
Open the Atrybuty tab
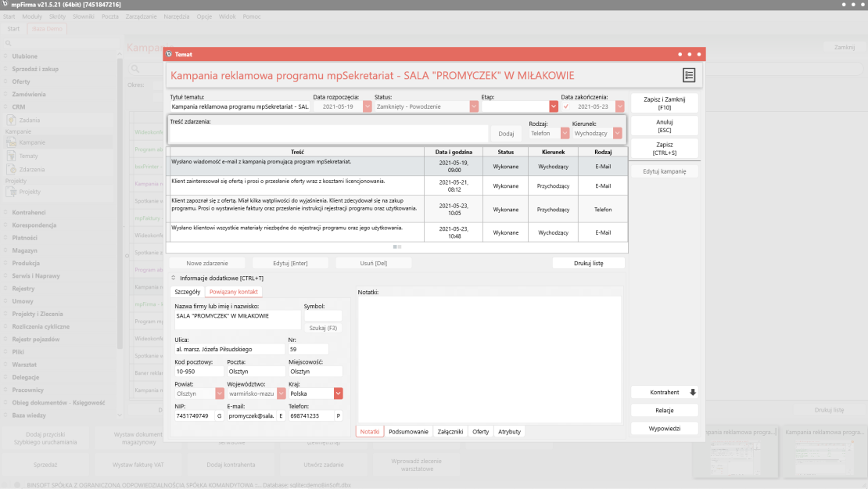coord(509,431)
